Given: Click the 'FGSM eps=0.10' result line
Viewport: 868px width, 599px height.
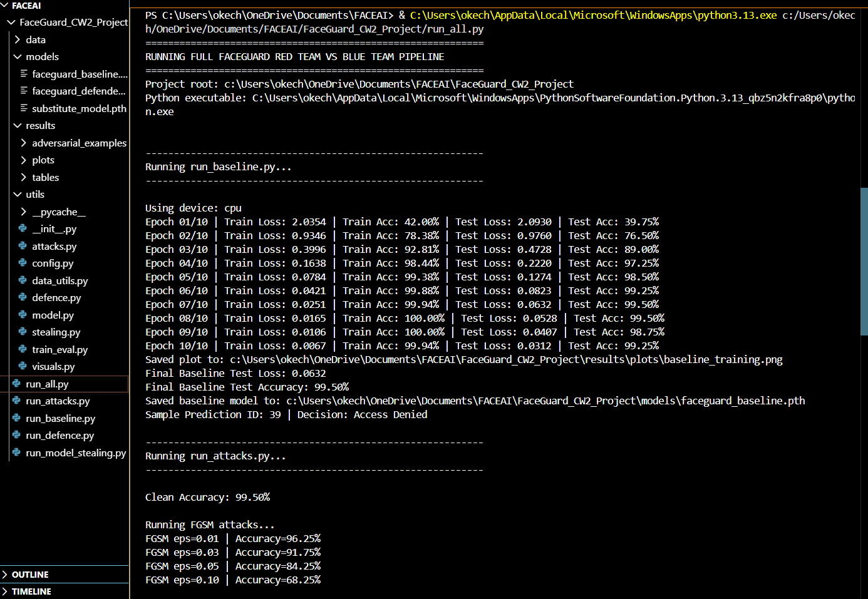Looking at the screenshot, I should [x=233, y=580].
